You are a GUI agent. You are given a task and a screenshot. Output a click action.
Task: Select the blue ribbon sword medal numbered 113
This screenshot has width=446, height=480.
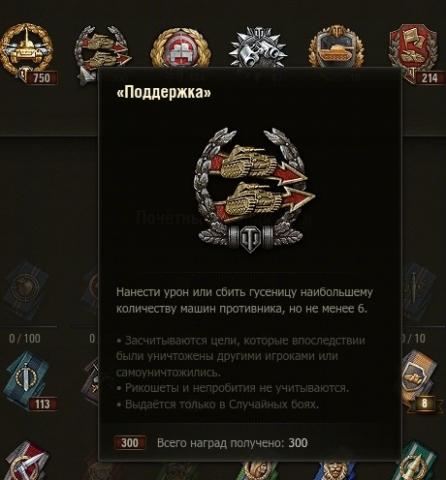26,378
